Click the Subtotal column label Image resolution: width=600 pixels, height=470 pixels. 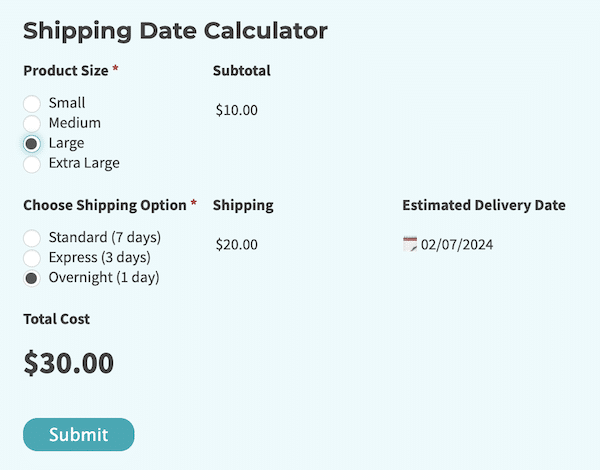242,71
